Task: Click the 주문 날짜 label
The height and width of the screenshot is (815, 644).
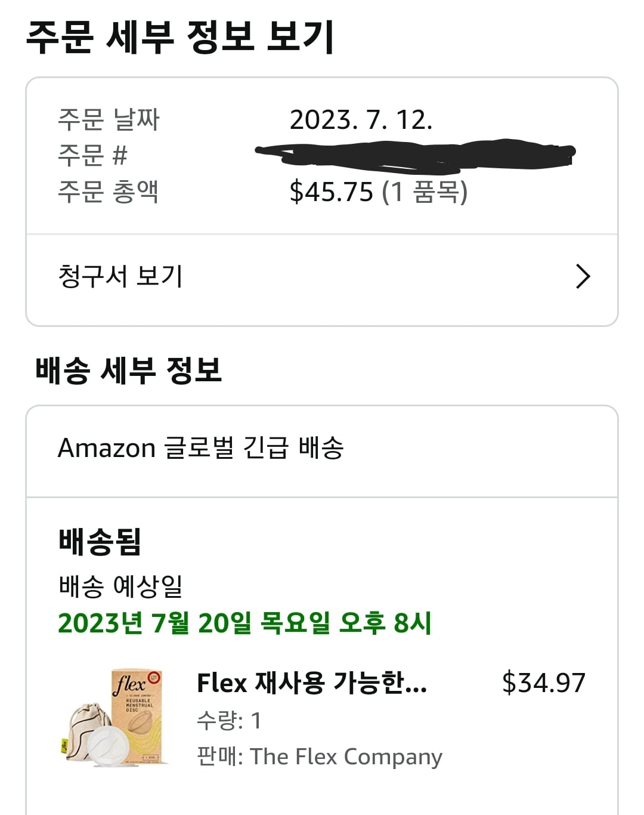Action: [109, 120]
